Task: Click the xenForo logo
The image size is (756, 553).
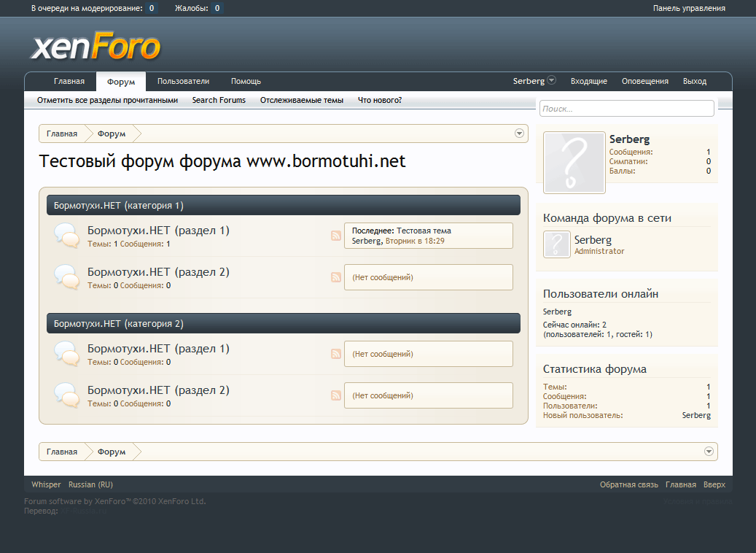Action: click(x=96, y=47)
